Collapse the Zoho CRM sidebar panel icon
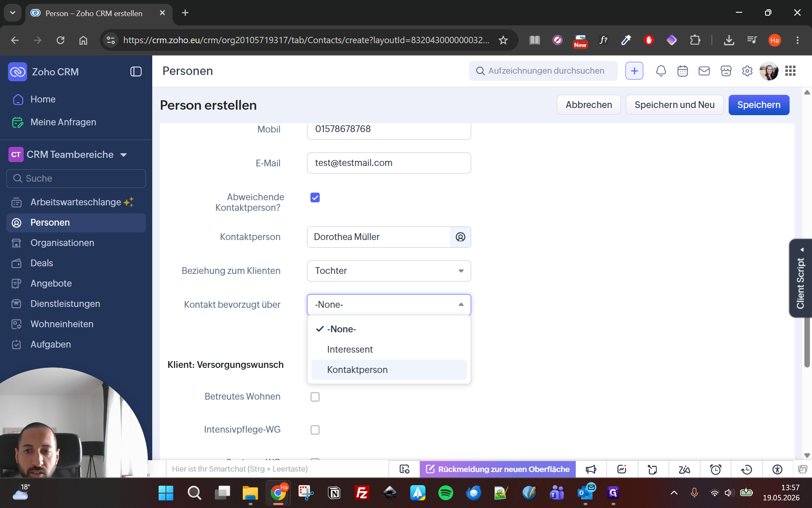 (136, 72)
